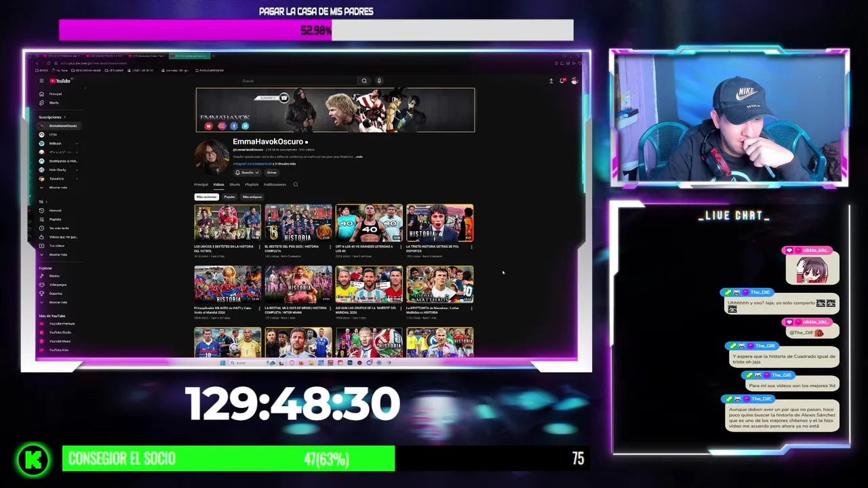Screen dimensions: 868x488
Task: Switch to channel Shorts tab
Action: click(x=235, y=184)
